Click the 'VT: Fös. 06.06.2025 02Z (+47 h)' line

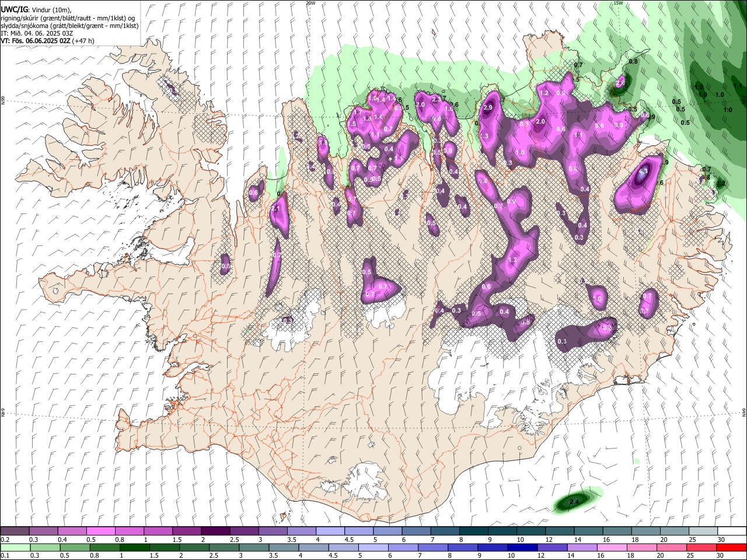(48, 41)
